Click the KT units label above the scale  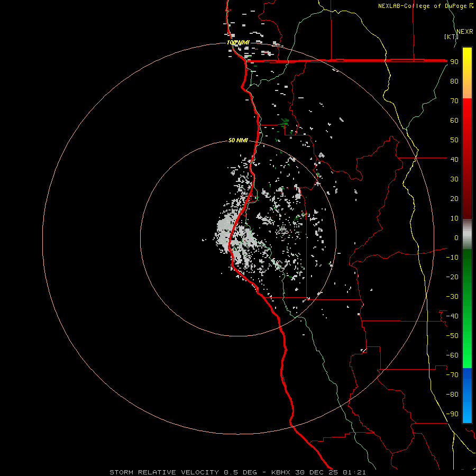pos(451,36)
